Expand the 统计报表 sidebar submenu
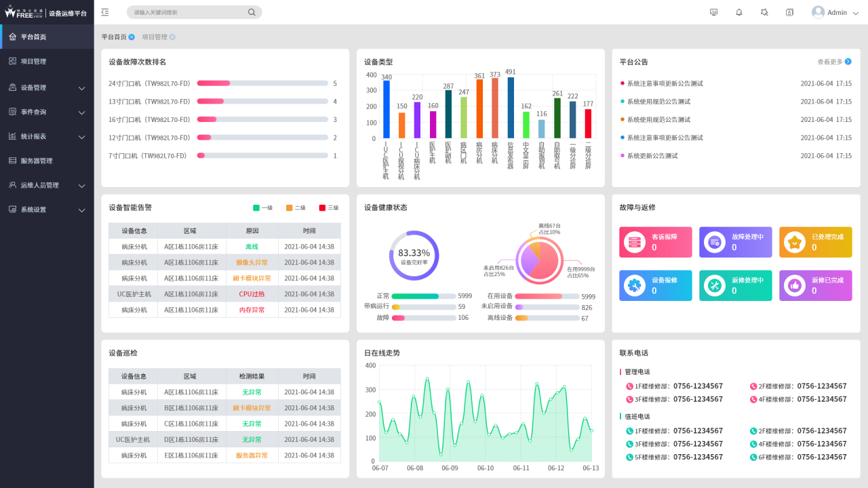Screen dimensions: 868x488 (47, 136)
